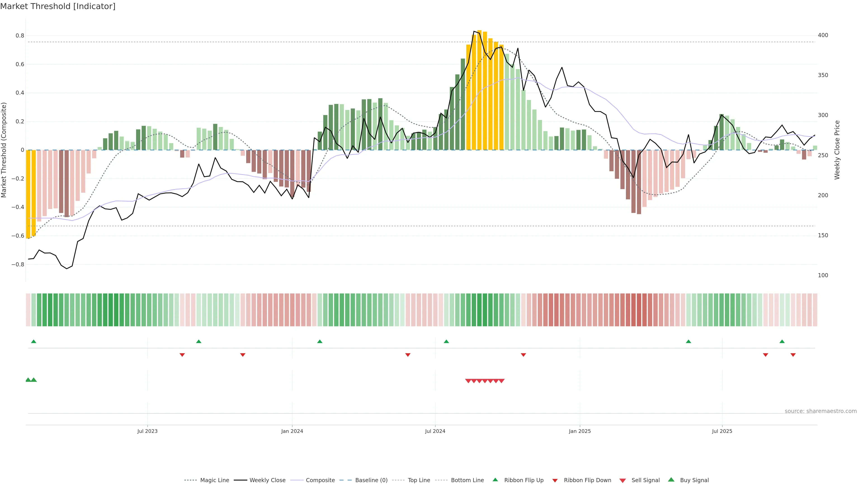Click ribbon flip up marker near Jul 2024
This screenshot has width=868, height=488.
click(x=446, y=342)
